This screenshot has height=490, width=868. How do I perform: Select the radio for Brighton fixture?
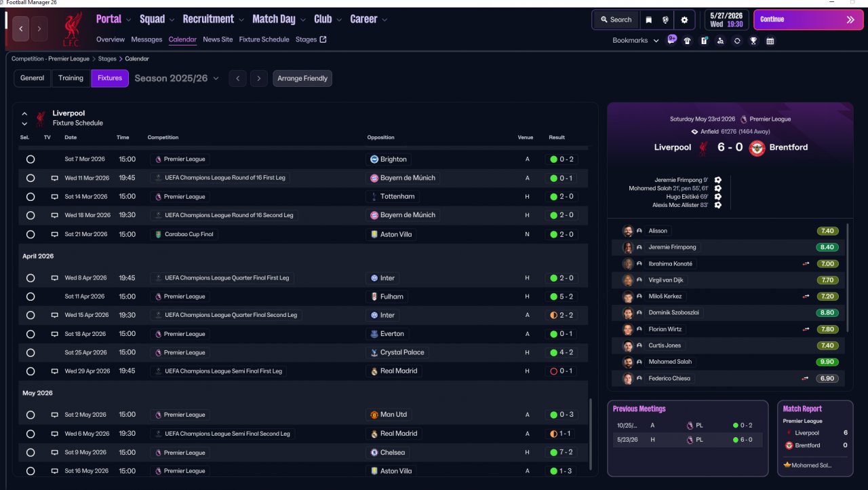(x=31, y=159)
